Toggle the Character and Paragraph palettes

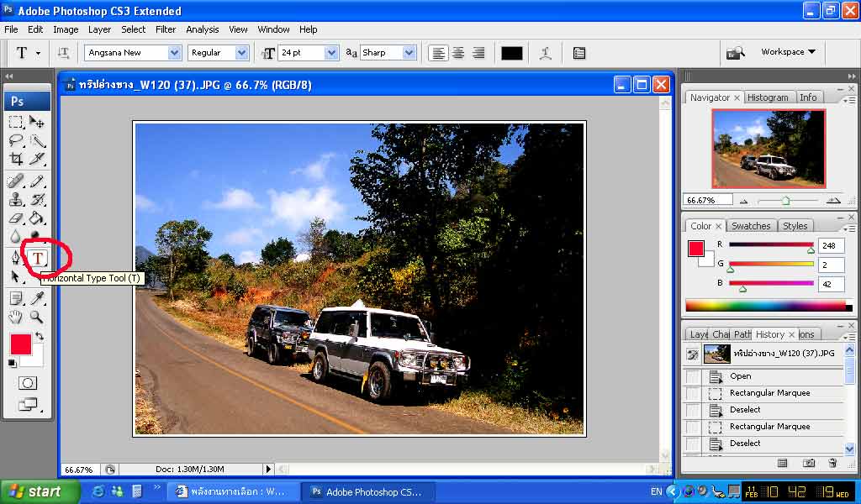click(578, 53)
